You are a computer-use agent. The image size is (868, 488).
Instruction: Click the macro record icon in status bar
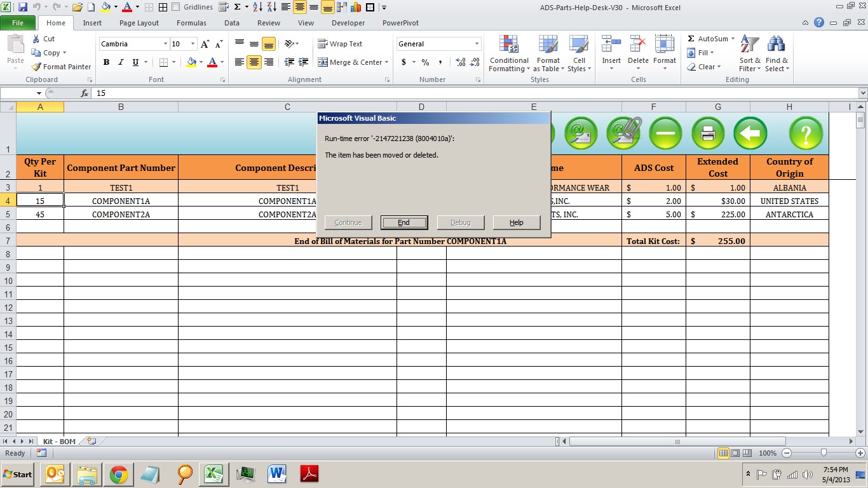(x=41, y=453)
